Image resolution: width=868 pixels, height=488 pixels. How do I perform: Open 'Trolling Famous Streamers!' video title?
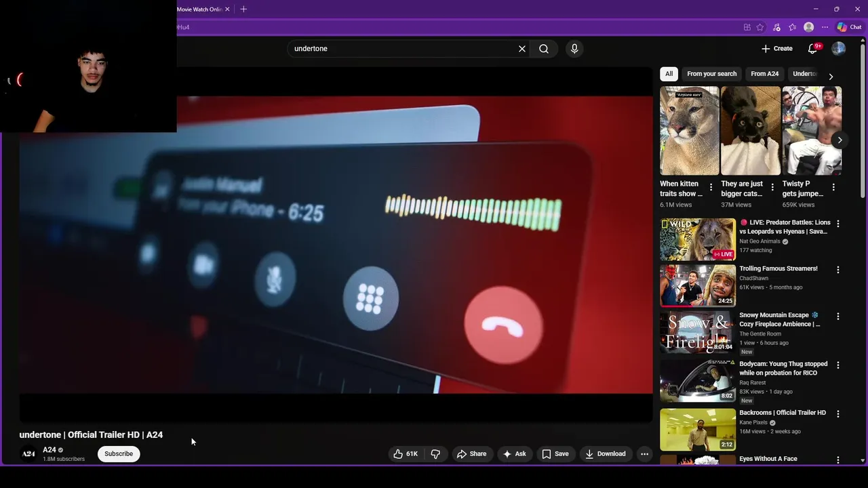coord(778,268)
